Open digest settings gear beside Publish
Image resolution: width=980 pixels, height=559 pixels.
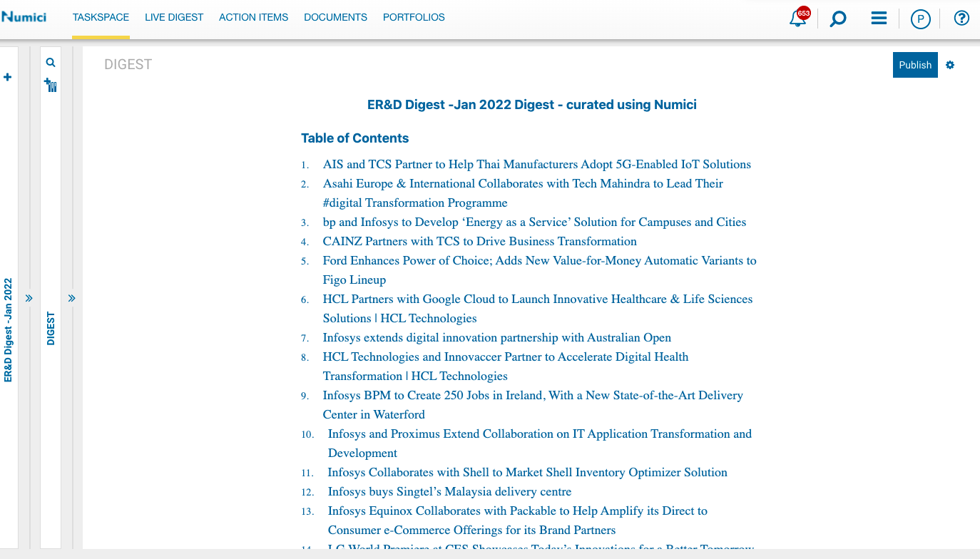[950, 65]
